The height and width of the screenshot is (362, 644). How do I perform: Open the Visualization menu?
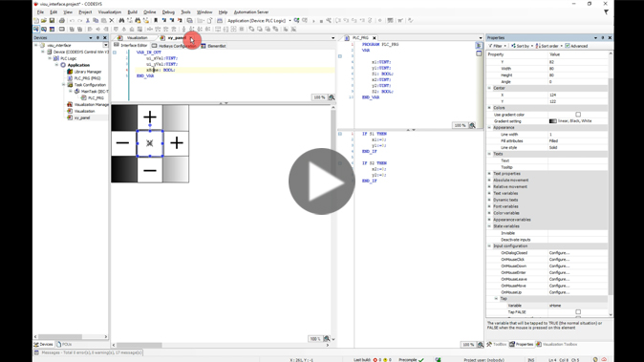pos(110,12)
